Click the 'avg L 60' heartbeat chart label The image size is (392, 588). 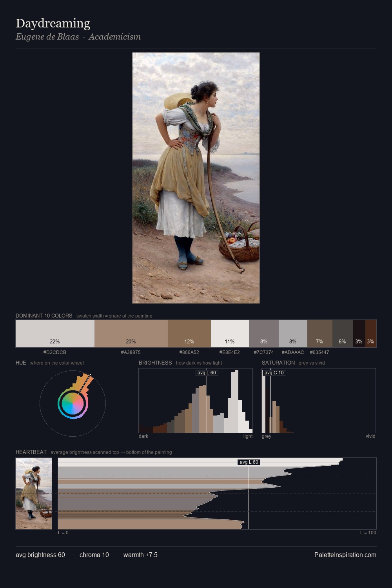[x=249, y=462]
